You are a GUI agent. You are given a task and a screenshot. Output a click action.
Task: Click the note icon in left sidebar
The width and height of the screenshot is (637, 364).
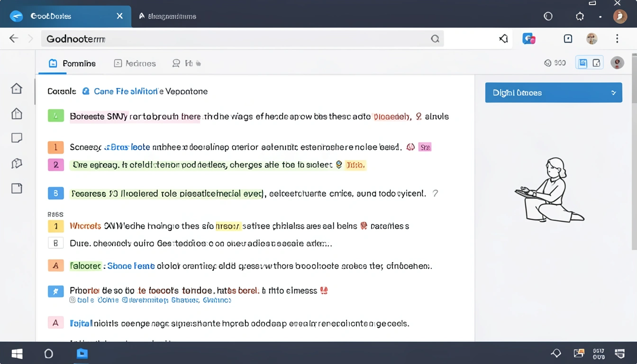click(x=17, y=138)
